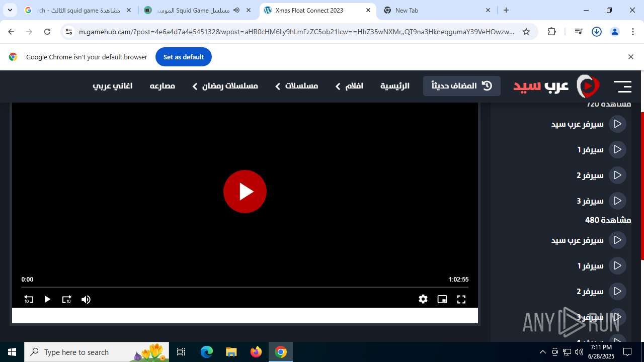The height and width of the screenshot is (362, 644).
Task: Show hidden system tray icons
Action: pos(542,352)
